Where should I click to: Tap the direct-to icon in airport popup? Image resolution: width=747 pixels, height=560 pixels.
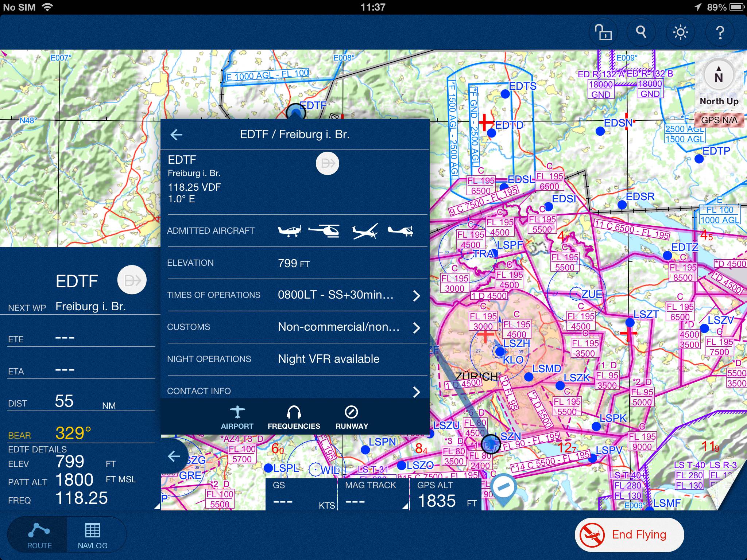pos(327,163)
